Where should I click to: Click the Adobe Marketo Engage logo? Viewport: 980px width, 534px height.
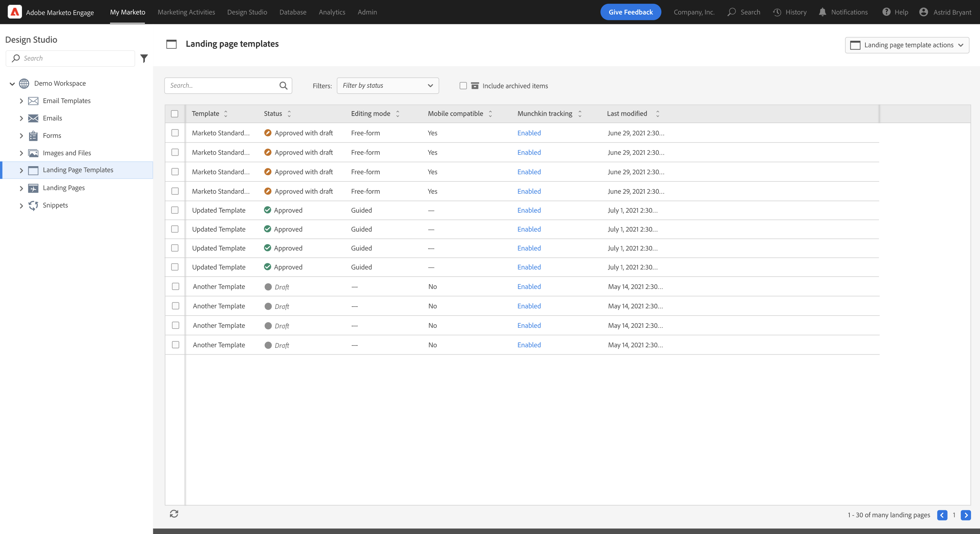pos(14,12)
